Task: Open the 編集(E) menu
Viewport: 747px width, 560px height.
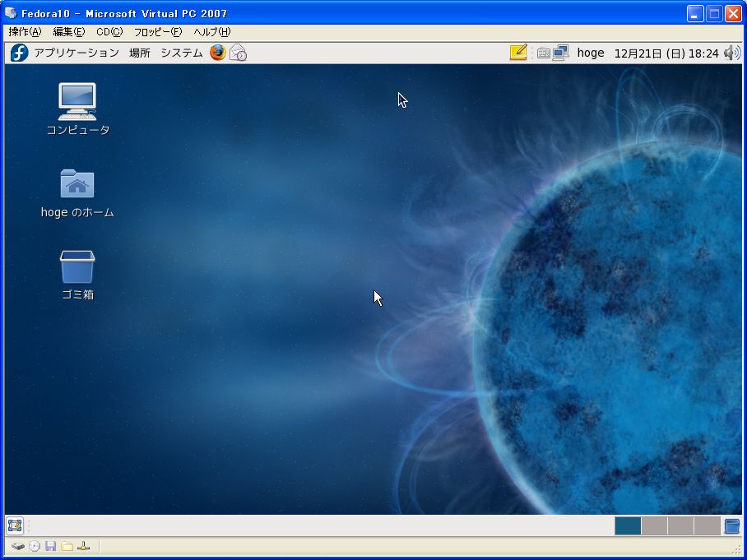Action: coord(68,32)
